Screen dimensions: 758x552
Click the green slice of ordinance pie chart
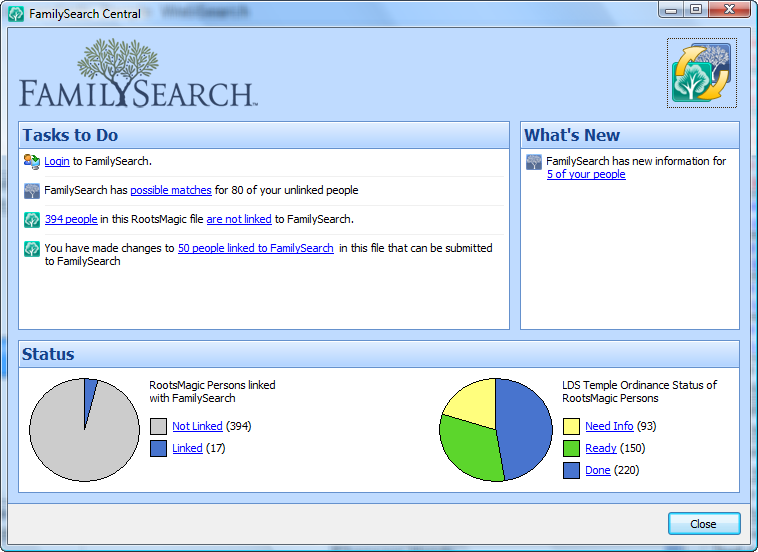[x=471, y=450]
